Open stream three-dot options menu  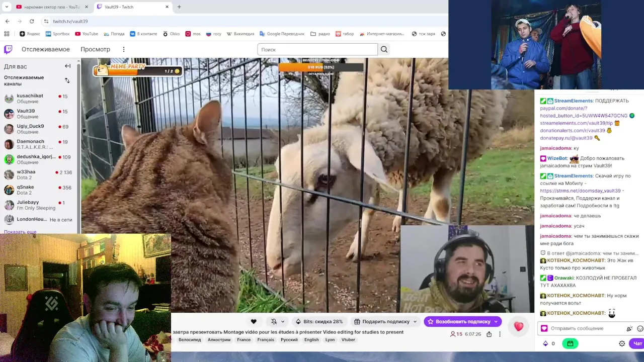coord(500,334)
